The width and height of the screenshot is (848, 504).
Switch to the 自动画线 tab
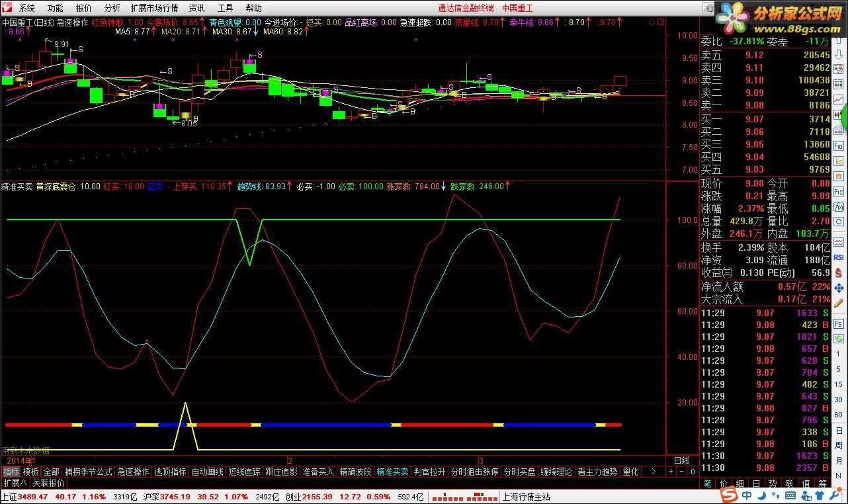tap(208, 472)
